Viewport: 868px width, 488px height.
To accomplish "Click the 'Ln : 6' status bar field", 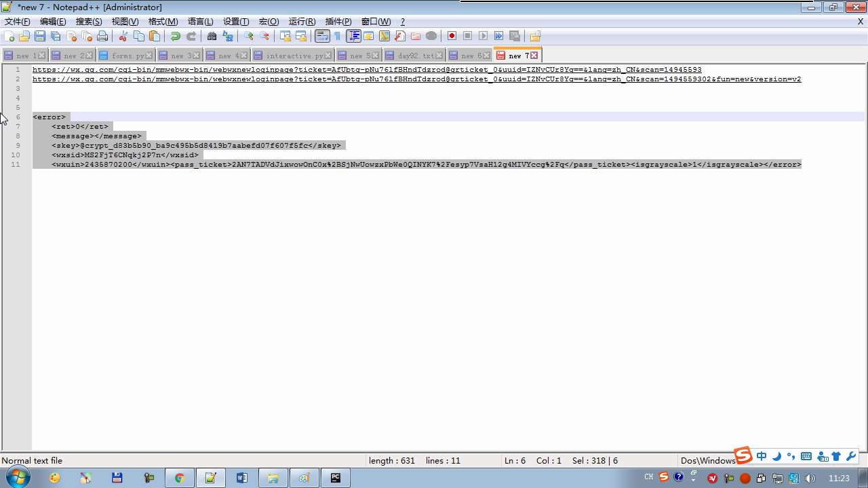I will [515, 460].
